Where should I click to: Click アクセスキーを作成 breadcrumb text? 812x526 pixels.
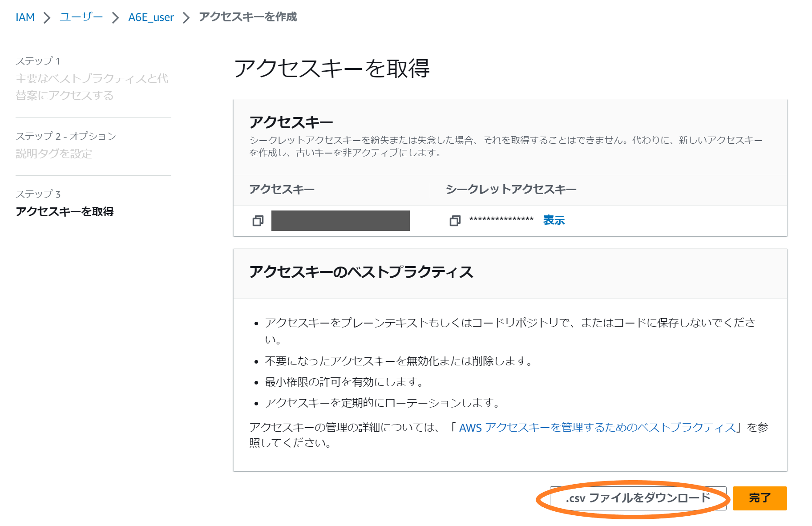pyautogui.click(x=247, y=17)
